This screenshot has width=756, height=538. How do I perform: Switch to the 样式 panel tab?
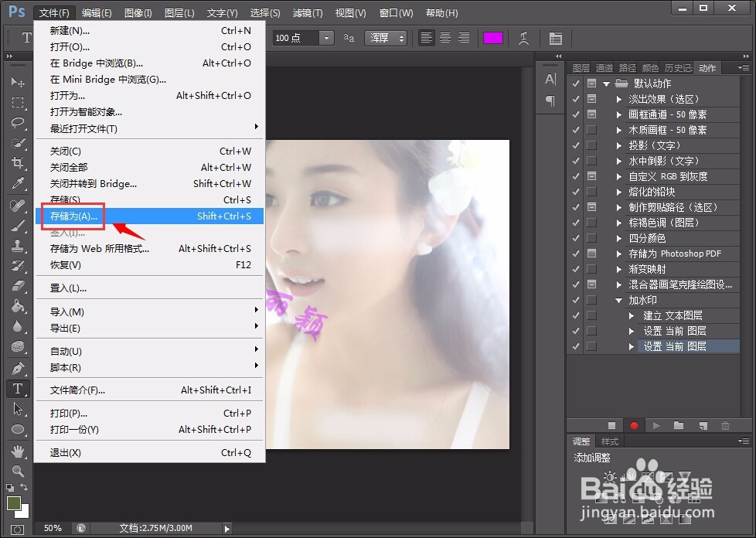(x=609, y=441)
